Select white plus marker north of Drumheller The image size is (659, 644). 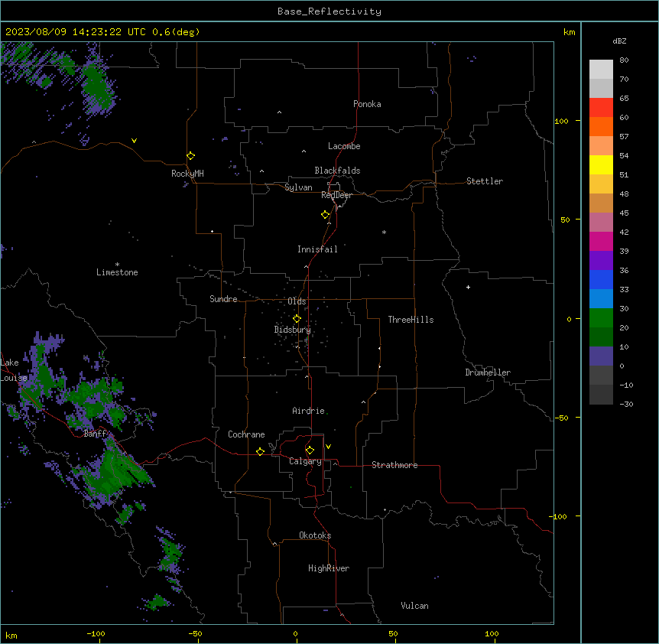click(468, 287)
